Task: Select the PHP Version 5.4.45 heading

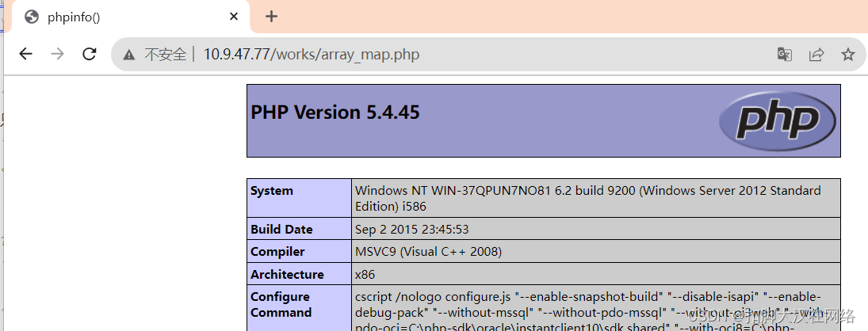Action: click(335, 112)
